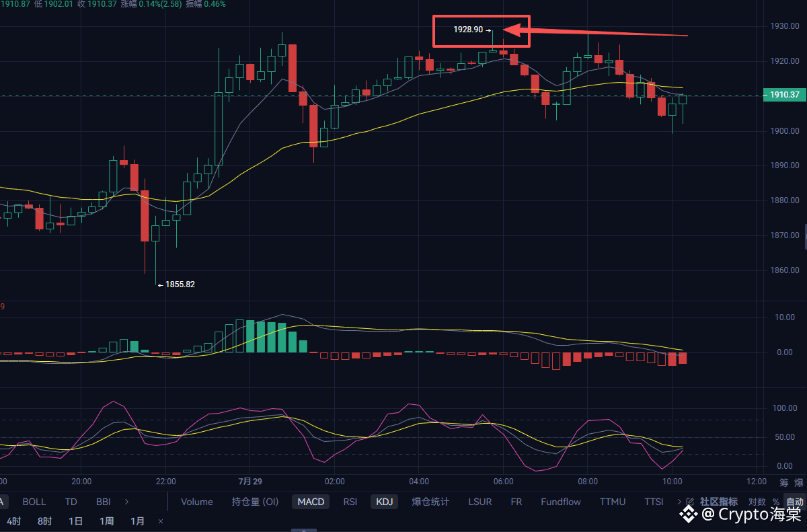This screenshot has height=532, width=807.
Task: Click the 04:00 time axis label
Action: click(419, 482)
